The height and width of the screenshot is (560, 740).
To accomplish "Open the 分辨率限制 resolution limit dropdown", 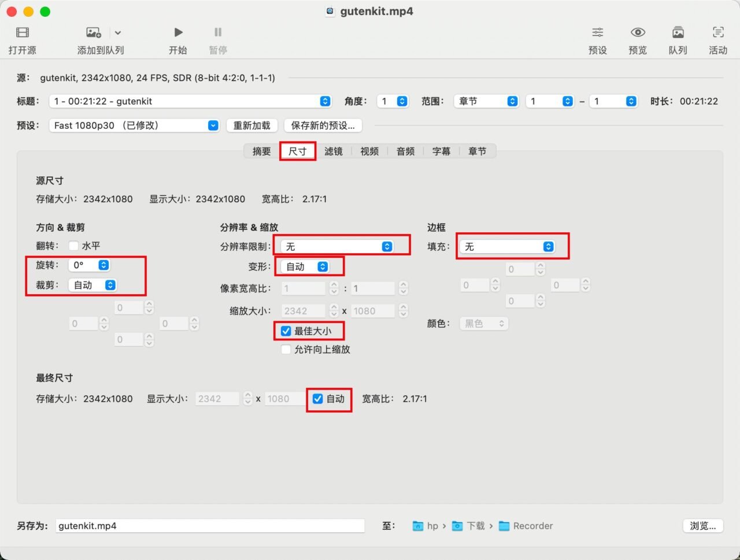I will point(338,247).
